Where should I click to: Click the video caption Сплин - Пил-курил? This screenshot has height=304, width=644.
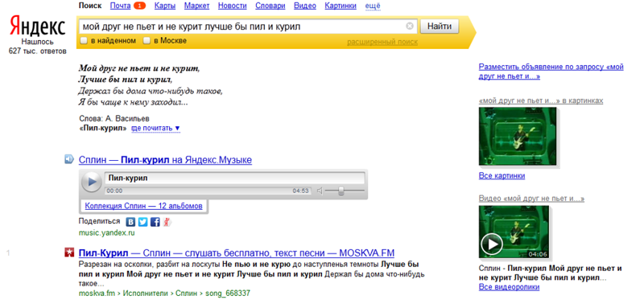(x=551, y=273)
